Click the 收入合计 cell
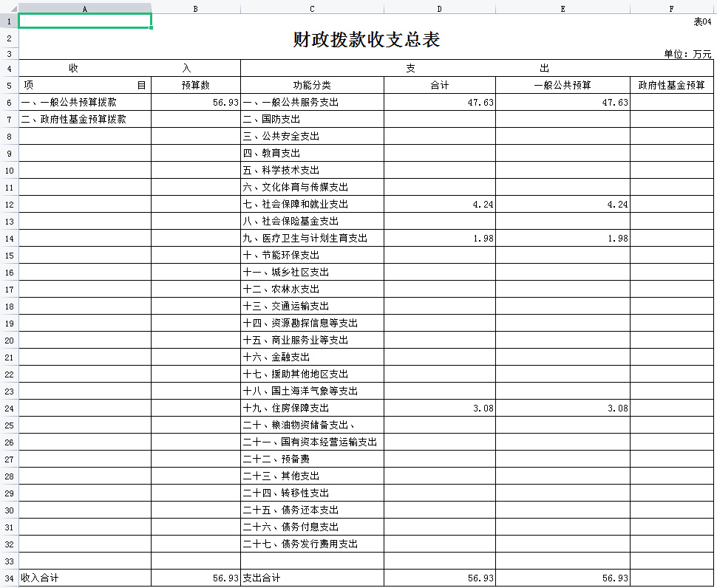 click(x=85, y=578)
